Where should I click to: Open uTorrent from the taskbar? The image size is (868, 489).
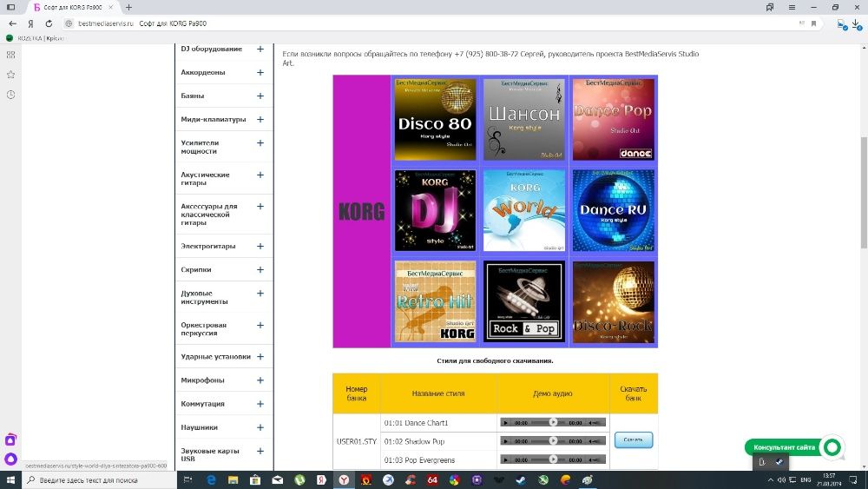[299, 480]
